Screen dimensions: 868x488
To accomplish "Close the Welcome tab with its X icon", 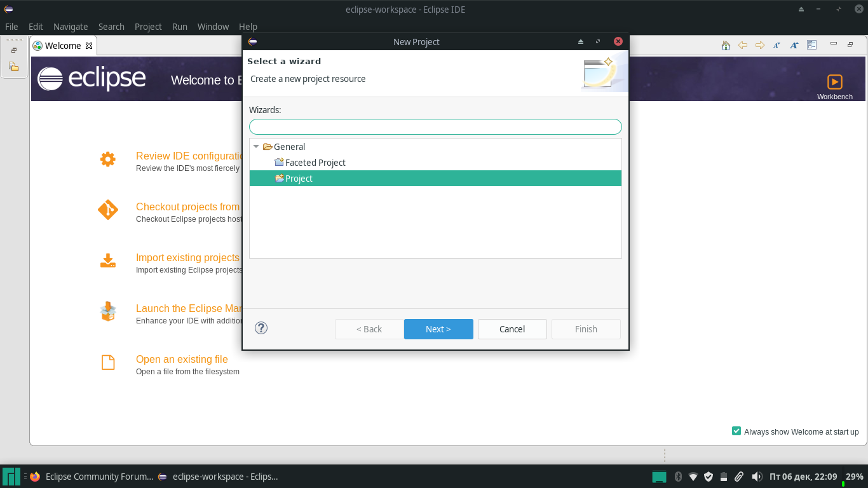I will [x=89, y=46].
